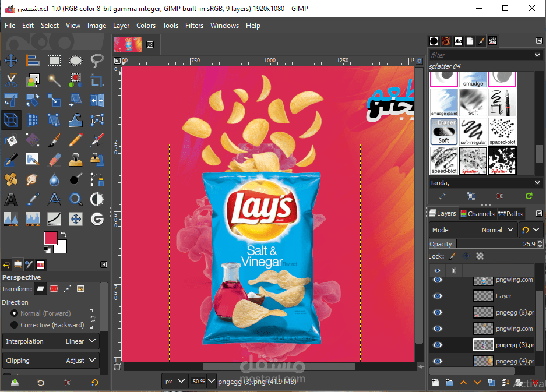The width and height of the screenshot is (546, 392).
Task: Open the Filters menu
Action: [x=194, y=26]
